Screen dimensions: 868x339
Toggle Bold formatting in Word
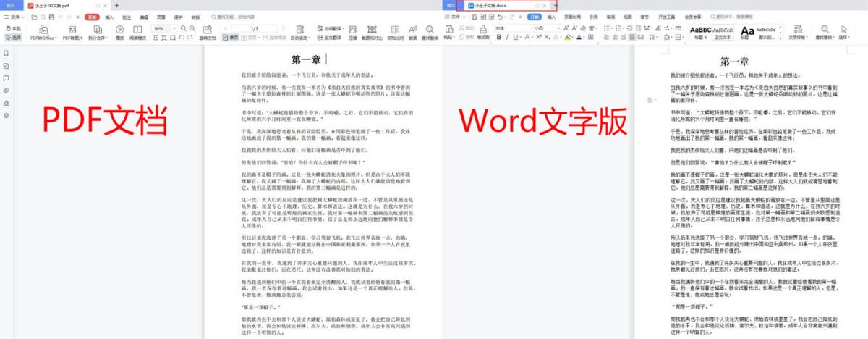coord(500,36)
